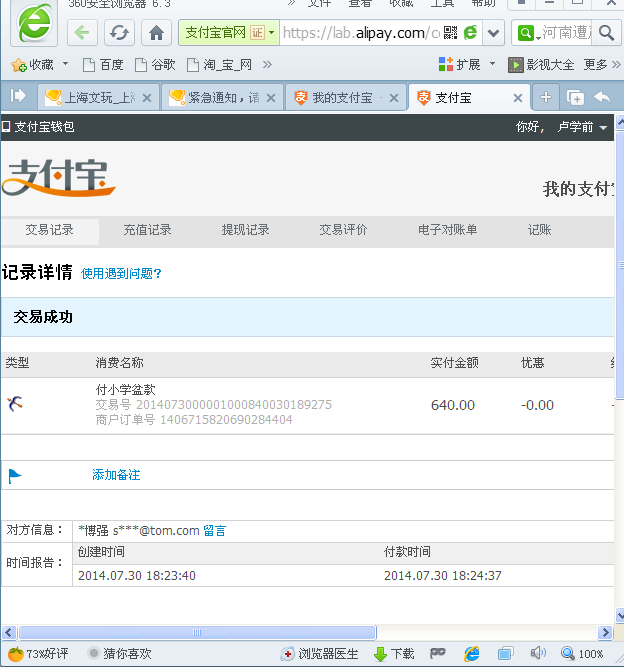Expand the 扩展 dropdown arrow
This screenshot has height=667, width=624.
[493, 64]
